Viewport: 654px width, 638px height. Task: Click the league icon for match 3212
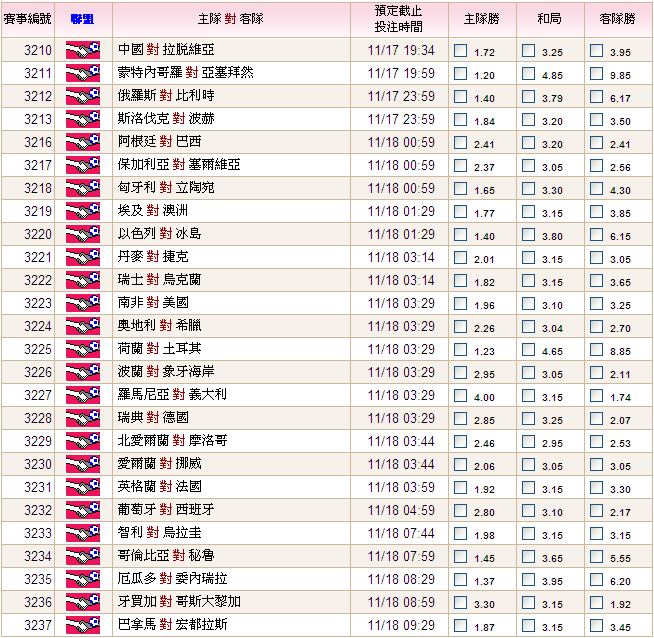[x=83, y=96]
